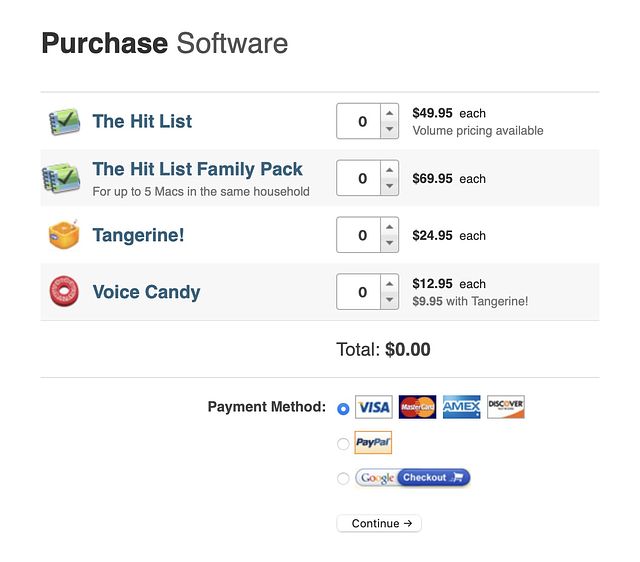Image resolution: width=640 pixels, height=562 pixels.
Task: Click The Hit List notebook icon
Action: pyautogui.click(x=64, y=122)
